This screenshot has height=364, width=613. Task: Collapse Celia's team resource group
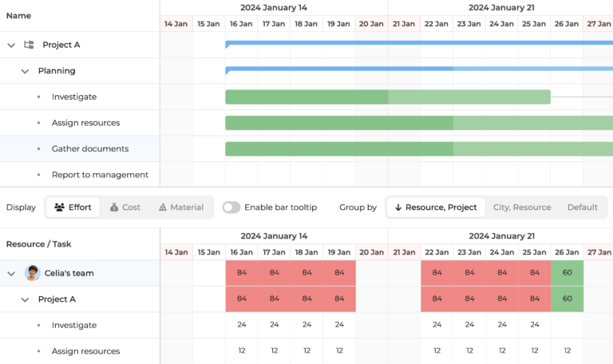pyautogui.click(x=11, y=274)
